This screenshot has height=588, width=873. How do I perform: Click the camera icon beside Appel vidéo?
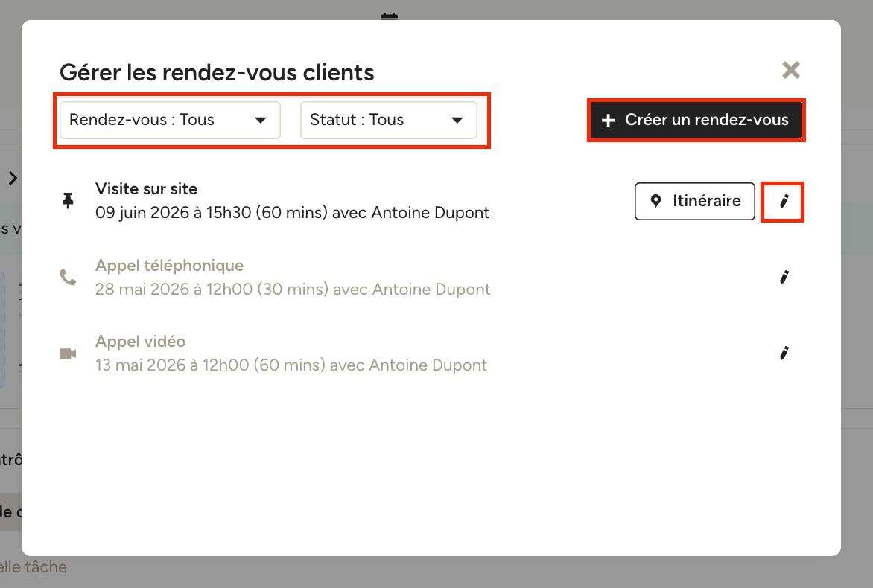pos(68,354)
